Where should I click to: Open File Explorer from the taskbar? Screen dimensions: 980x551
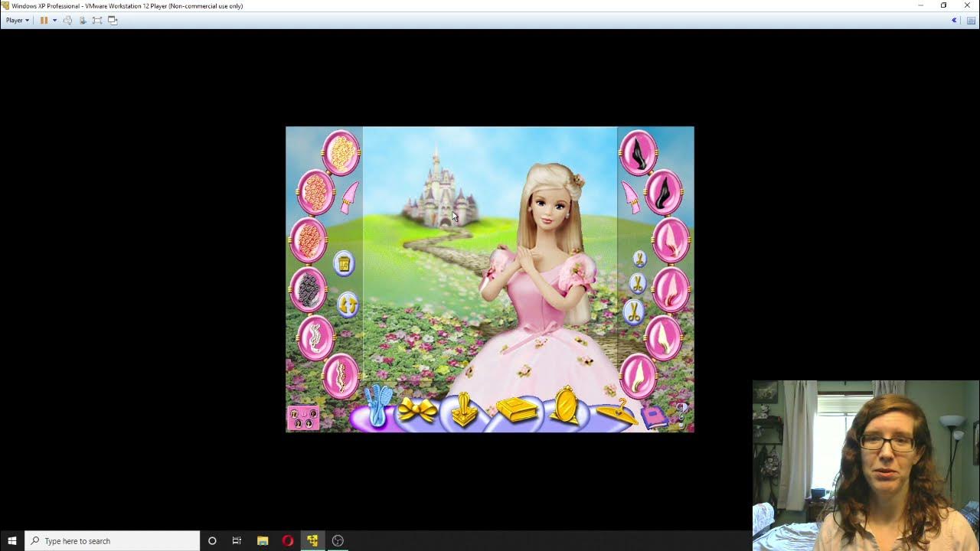(x=263, y=541)
